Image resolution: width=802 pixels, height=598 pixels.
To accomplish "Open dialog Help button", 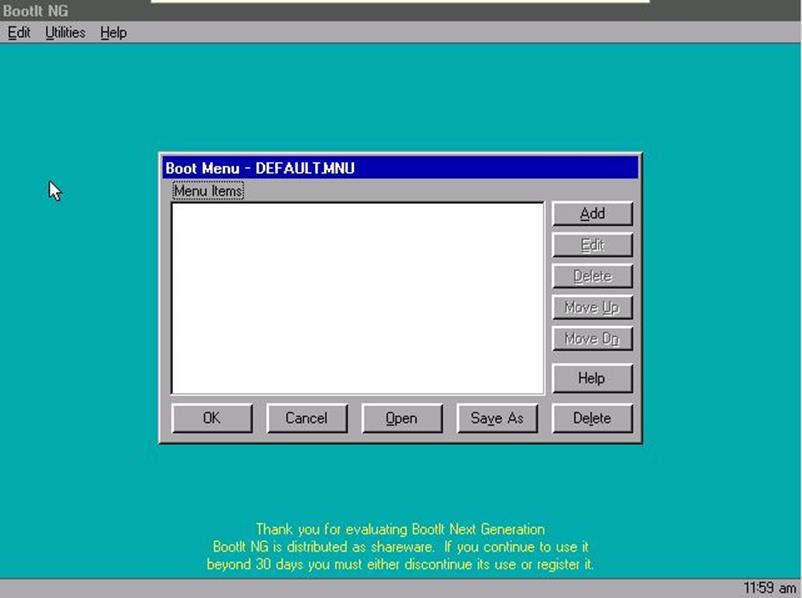I will click(592, 379).
